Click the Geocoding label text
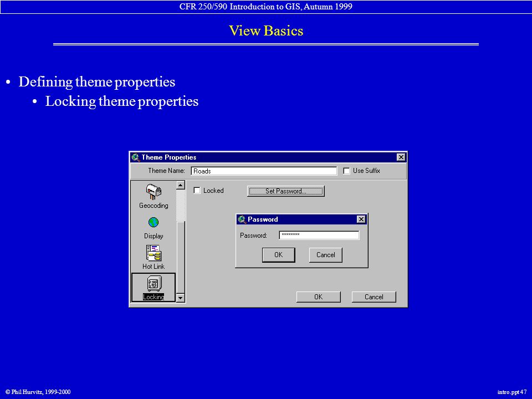Viewport: 532px width, 399px height. [154, 206]
